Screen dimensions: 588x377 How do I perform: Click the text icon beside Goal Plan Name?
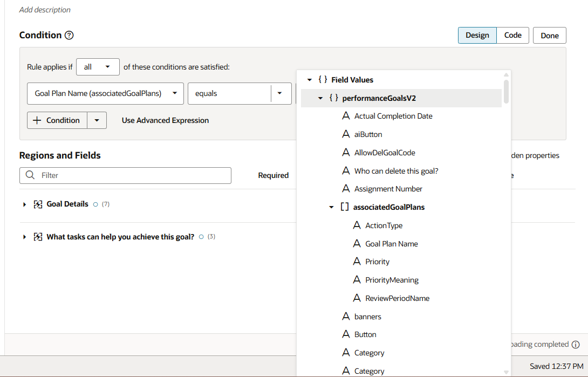tap(357, 243)
